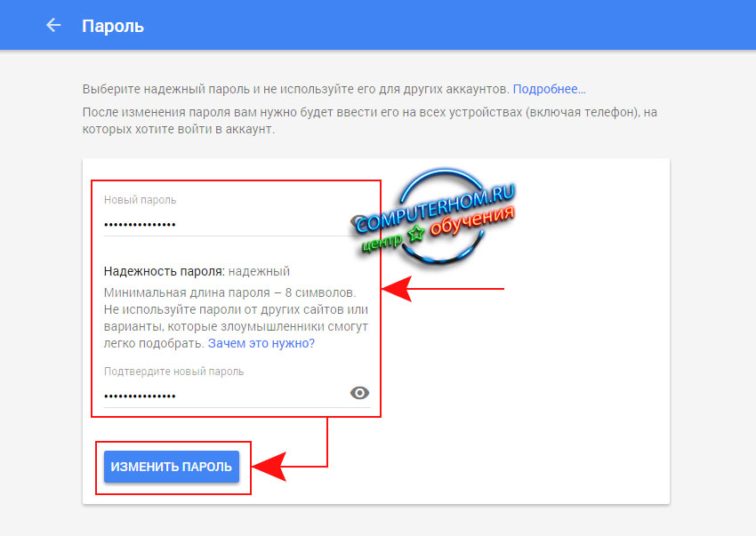The width and height of the screenshot is (756, 536).
Task: Click the Подтвердите новый пароль label
Action: click(x=173, y=372)
